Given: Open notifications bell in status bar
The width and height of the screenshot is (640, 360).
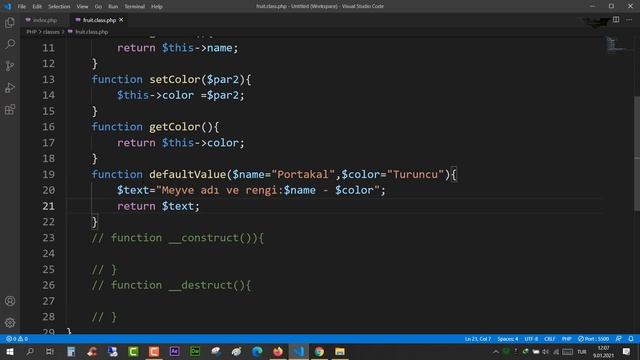Looking at the screenshot, I should click(x=631, y=339).
